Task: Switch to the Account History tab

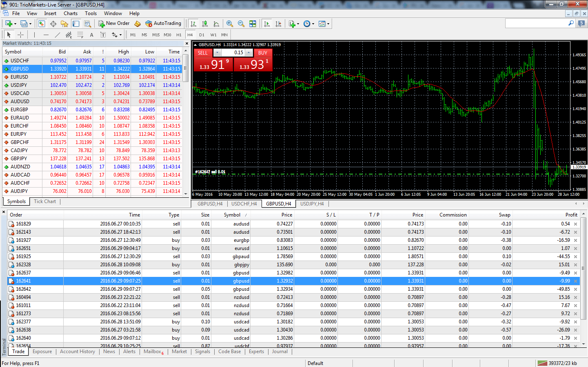Action: [77, 352]
